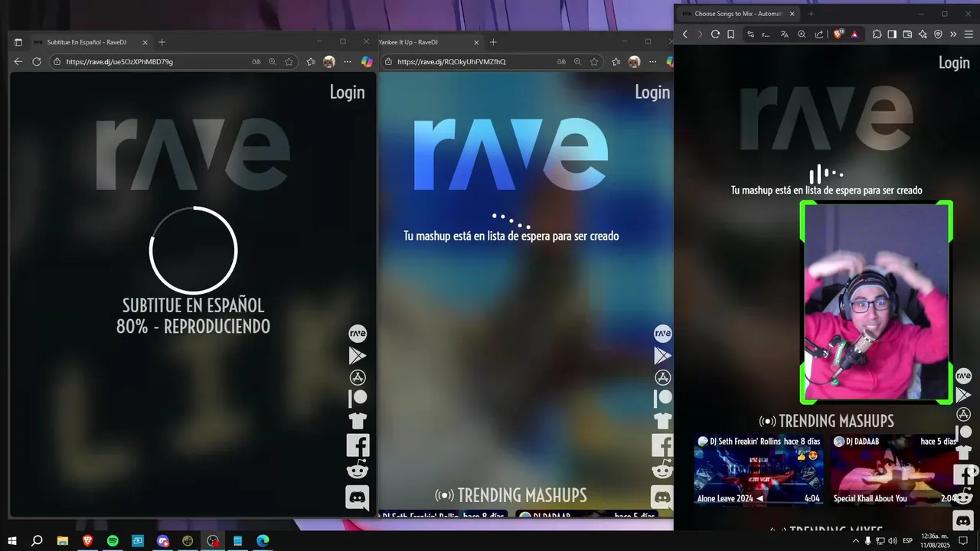Open Brave extensions puzzle icon
Viewport: 980px width, 551px height.
[x=877, y=34]
